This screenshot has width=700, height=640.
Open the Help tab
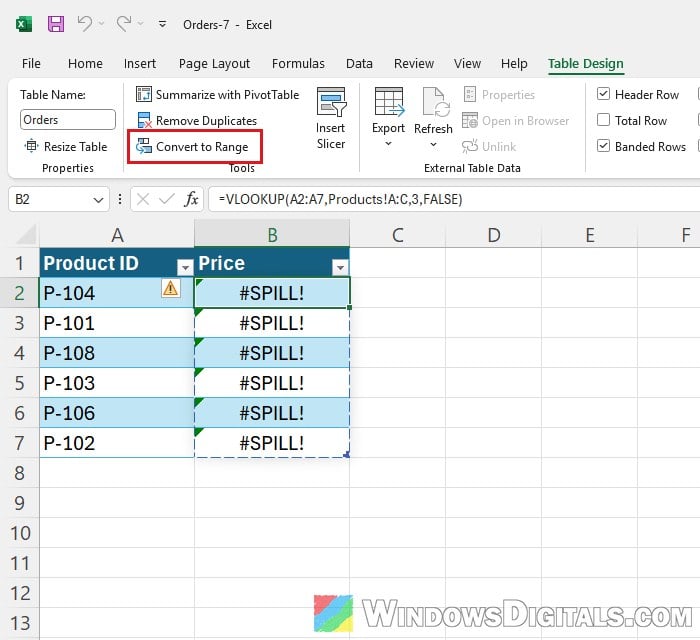[x=514, y=64]
